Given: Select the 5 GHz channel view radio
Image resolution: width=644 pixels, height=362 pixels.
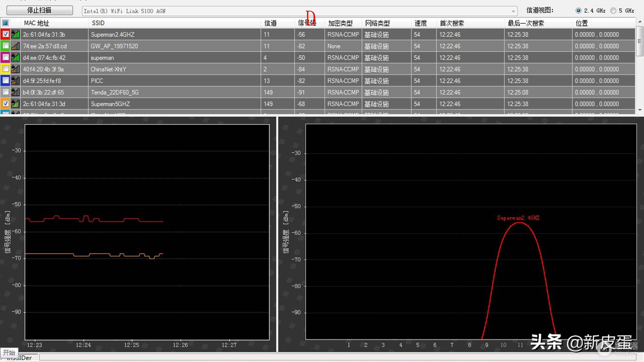Looking at the screenshot, I should [x=613, y=11].
